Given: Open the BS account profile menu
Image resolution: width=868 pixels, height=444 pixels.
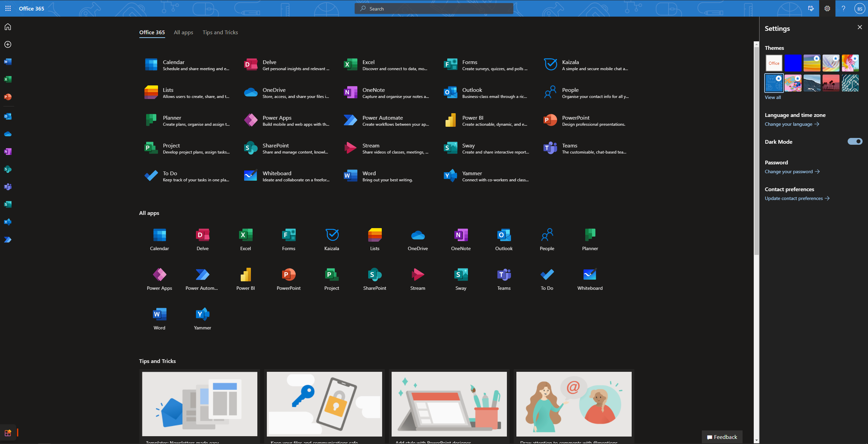Looking at the screenshot, I should click(860, 9).
